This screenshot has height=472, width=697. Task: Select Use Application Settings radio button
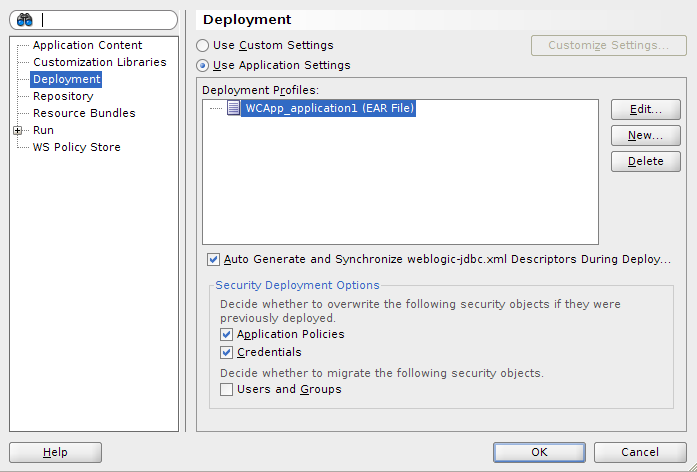[x=203, y=66]
